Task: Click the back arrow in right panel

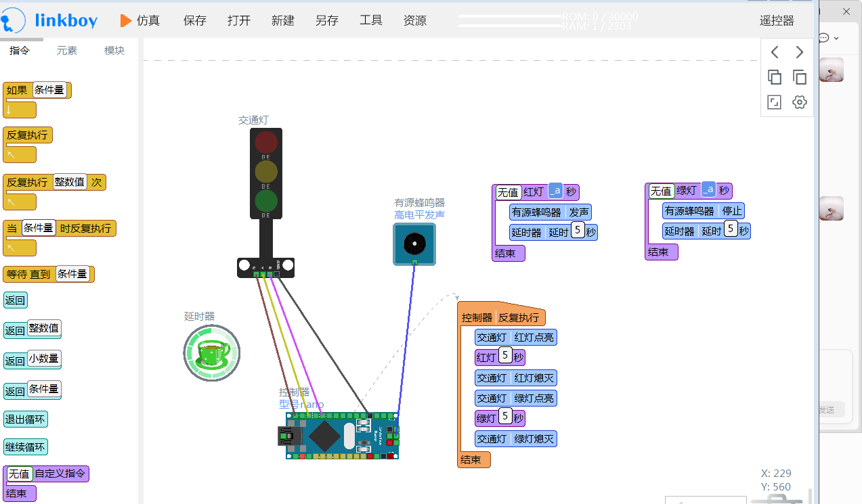Action: pos(775,52)
